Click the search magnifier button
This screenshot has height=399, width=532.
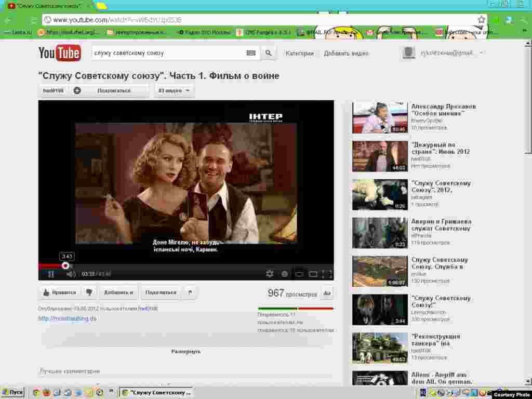[269, 53]
